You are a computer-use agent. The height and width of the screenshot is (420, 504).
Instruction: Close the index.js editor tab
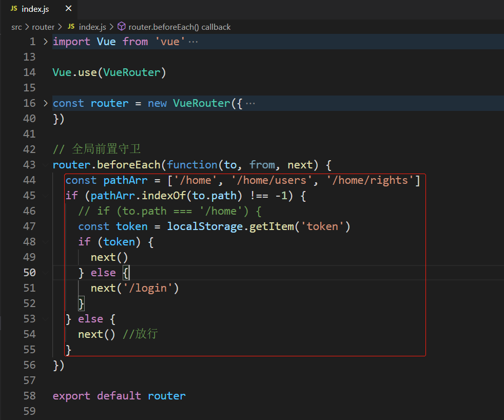coord(68,9)
